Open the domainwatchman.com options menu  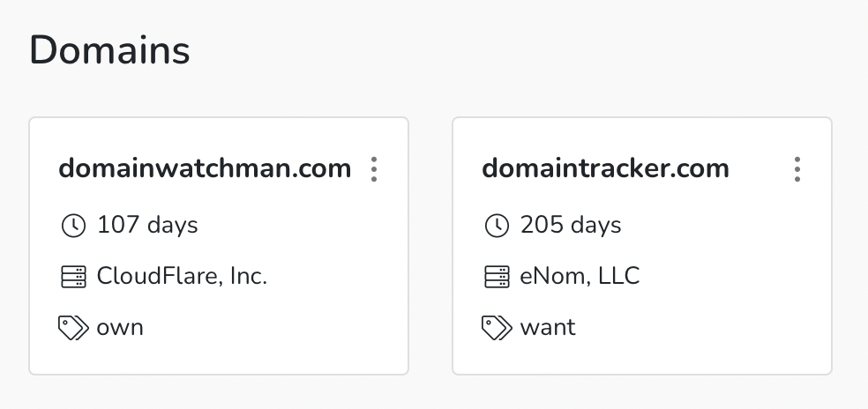pyautogui.click(x=374, y=169)
